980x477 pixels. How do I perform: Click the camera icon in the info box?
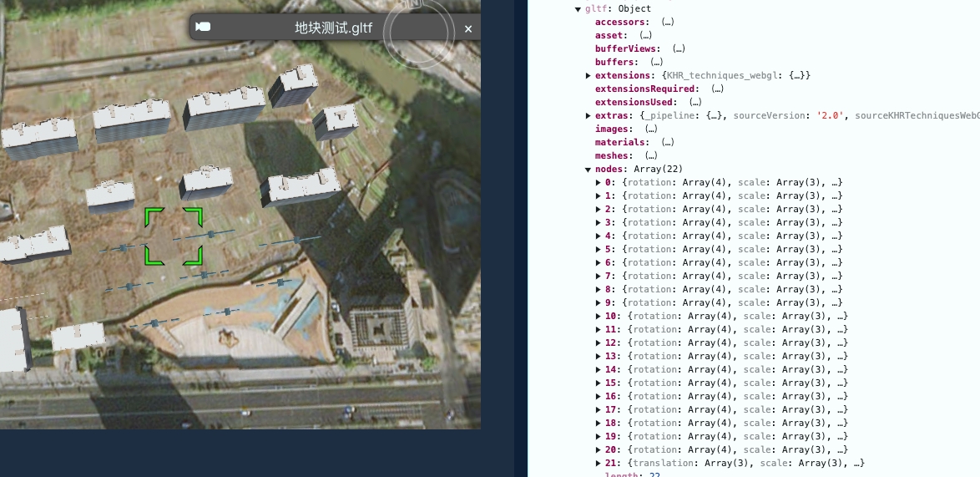(x=203, y=28)
